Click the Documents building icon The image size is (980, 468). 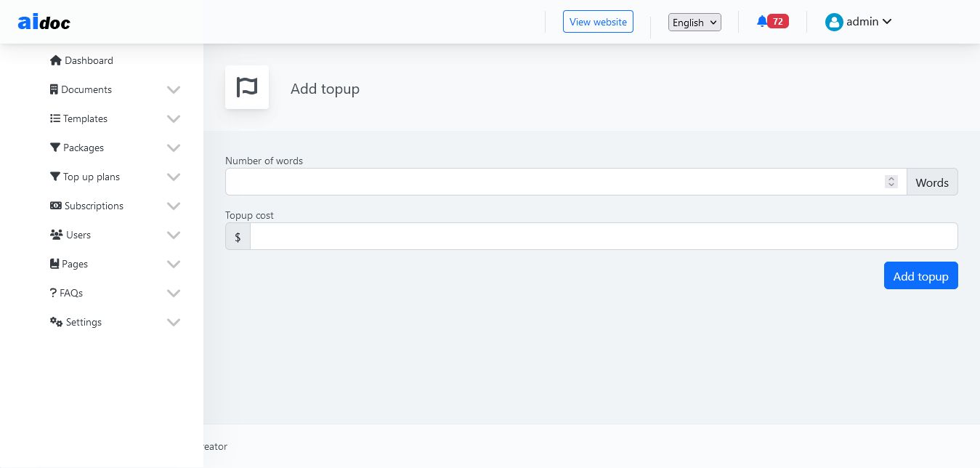point(54,89)
